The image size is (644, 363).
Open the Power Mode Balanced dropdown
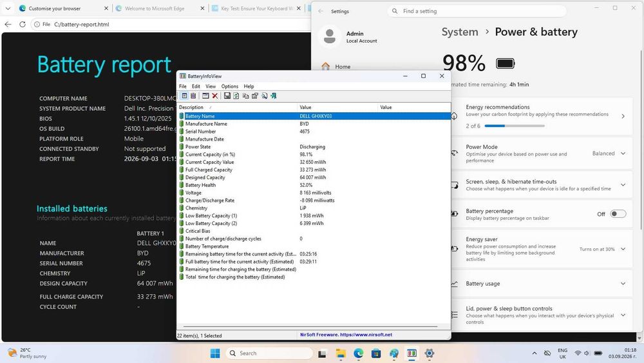(609, 153)
